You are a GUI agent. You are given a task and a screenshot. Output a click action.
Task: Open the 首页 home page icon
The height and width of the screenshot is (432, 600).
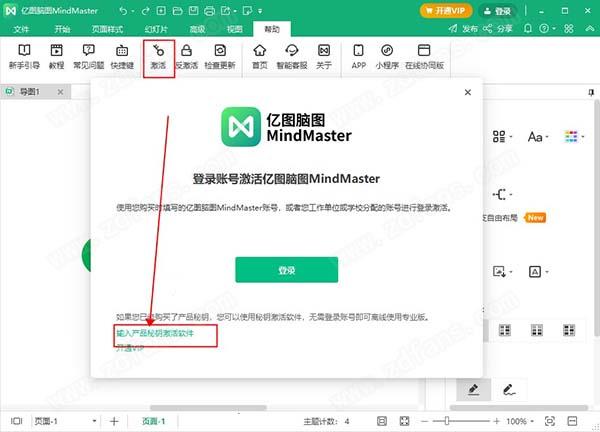pos(259,56)
